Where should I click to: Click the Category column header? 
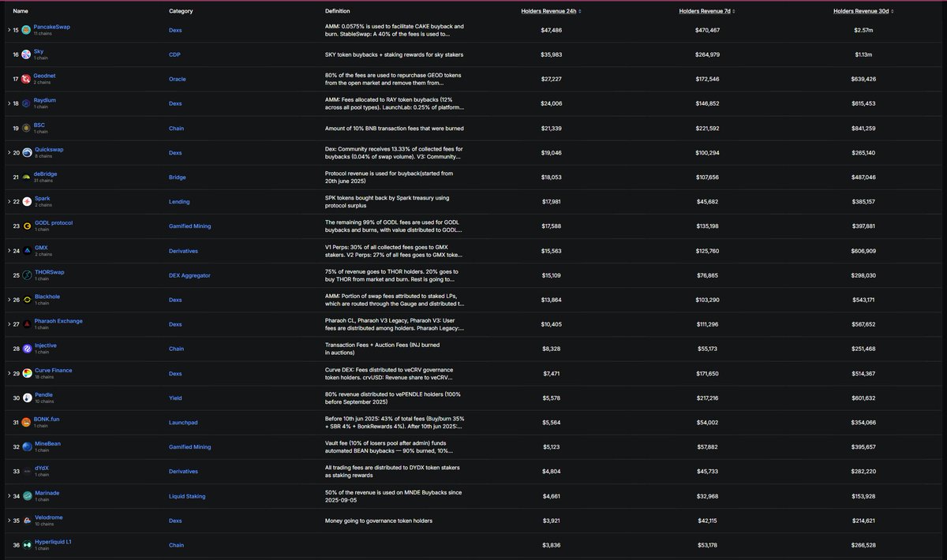click(x=181, y=11)
